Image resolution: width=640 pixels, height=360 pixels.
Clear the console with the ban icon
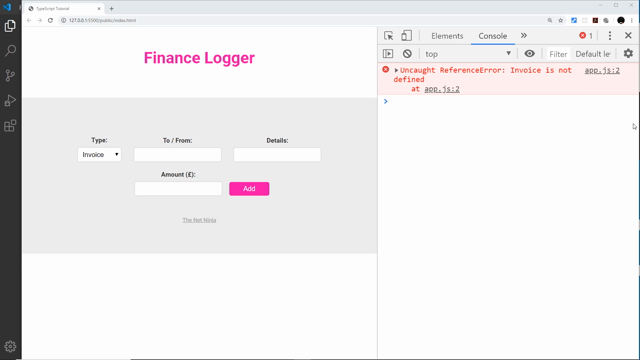click(407, 54)
